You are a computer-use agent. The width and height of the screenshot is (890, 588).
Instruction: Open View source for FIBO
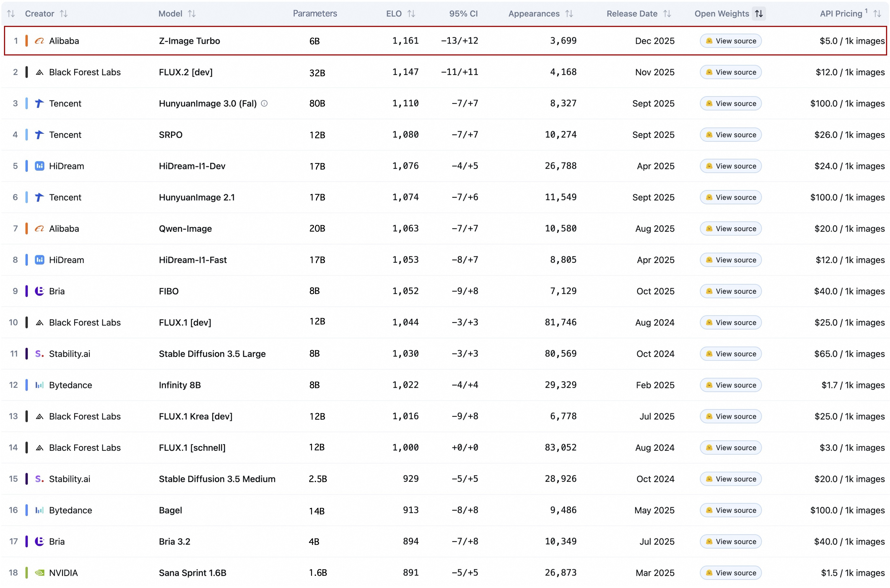pyautogui.click(x=731, y=291)
